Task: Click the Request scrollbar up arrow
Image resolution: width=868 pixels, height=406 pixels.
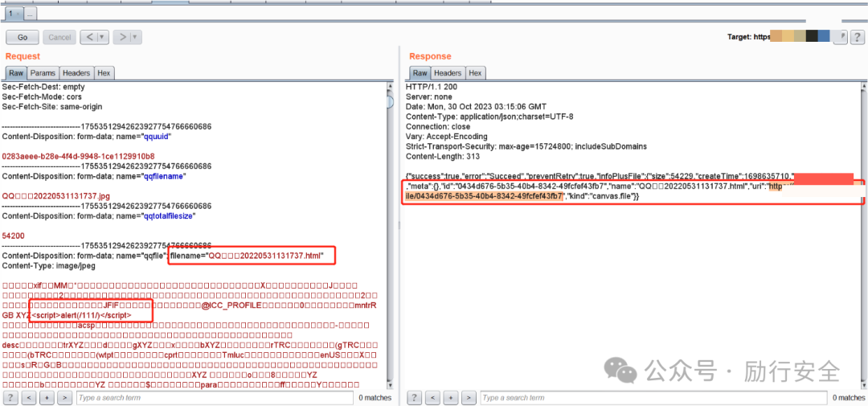Action: coord(391,86)
